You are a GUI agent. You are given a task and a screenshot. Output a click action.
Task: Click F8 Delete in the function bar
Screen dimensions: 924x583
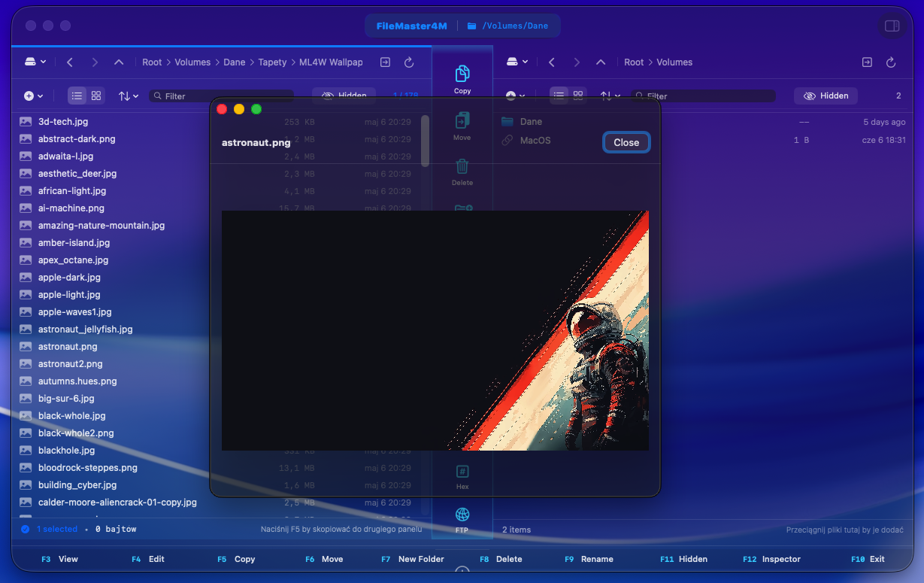pos(501,559)
